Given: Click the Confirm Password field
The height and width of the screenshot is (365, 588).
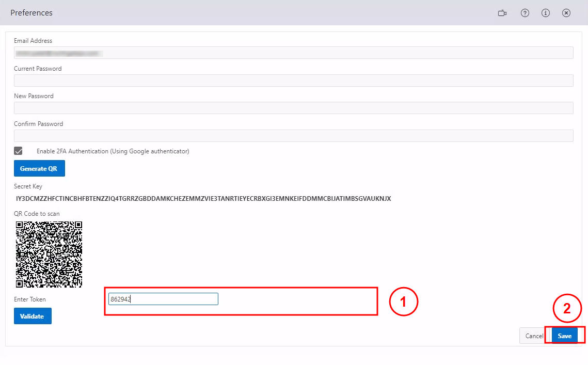Looking at the screenshot, I should pos(293,136).
